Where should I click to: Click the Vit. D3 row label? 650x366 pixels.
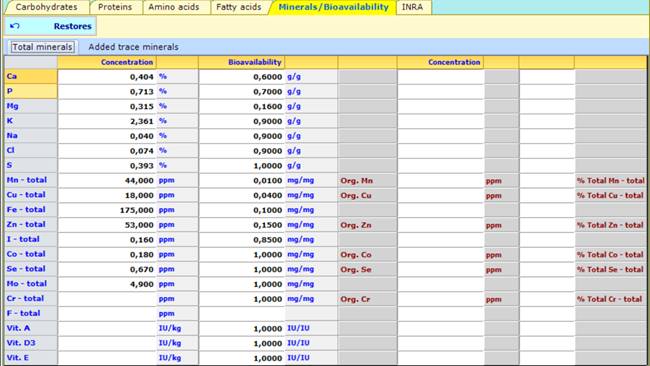point(21,343)
